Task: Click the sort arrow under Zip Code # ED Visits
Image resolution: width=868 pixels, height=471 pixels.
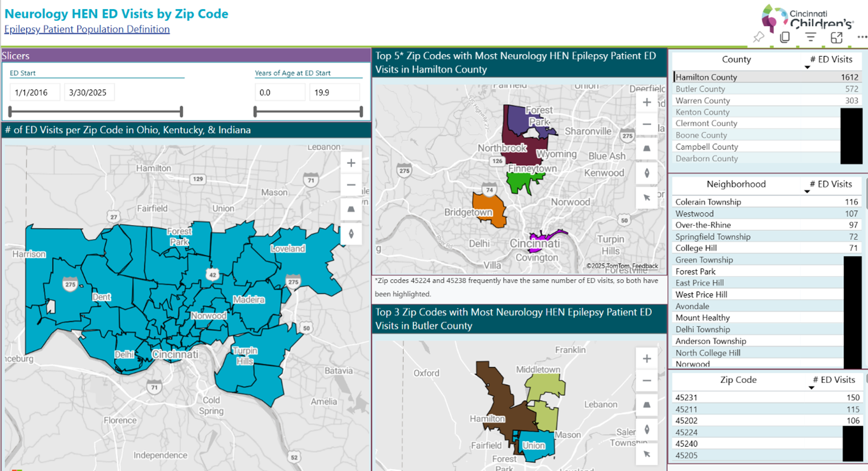Action: 812,388
